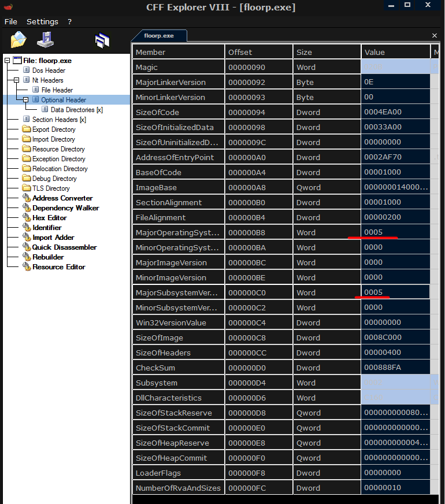Click Qword size in SizeOfStackReserve row
445x504 pixels.
(x=327, y=413)
